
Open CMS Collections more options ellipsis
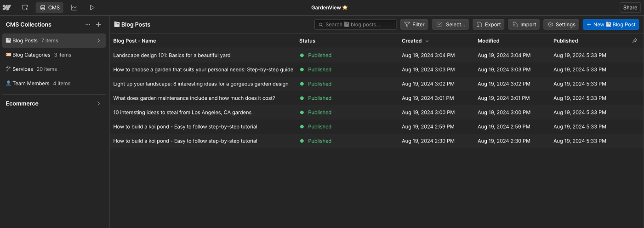[x=88, y=24]
